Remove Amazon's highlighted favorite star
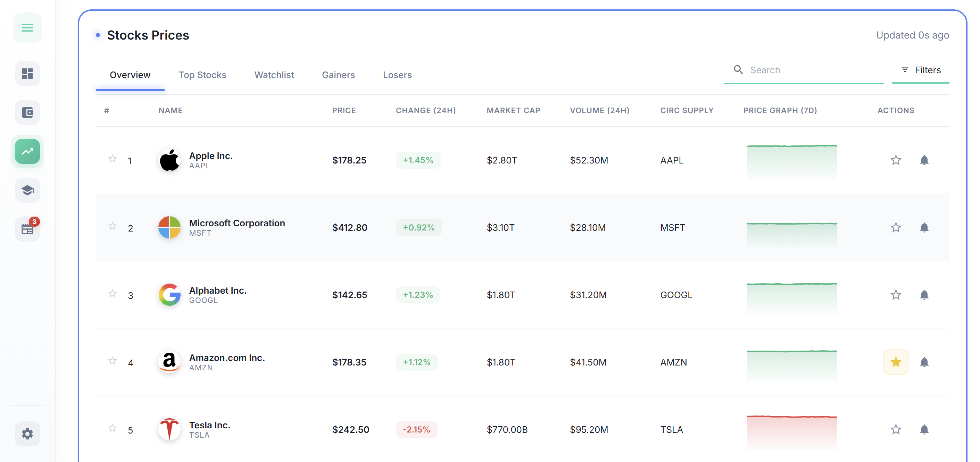This screenshot has width=980, height=462. [x=896, y=362]
